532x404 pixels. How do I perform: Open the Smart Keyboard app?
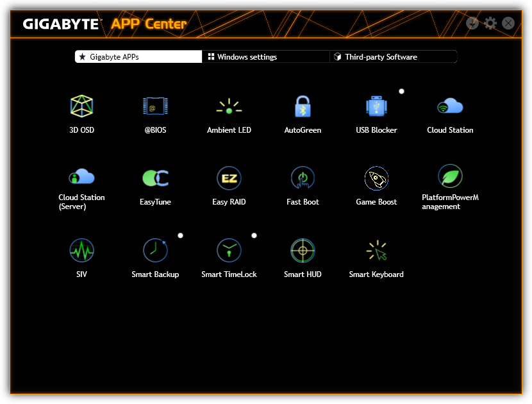pos(376,251)
